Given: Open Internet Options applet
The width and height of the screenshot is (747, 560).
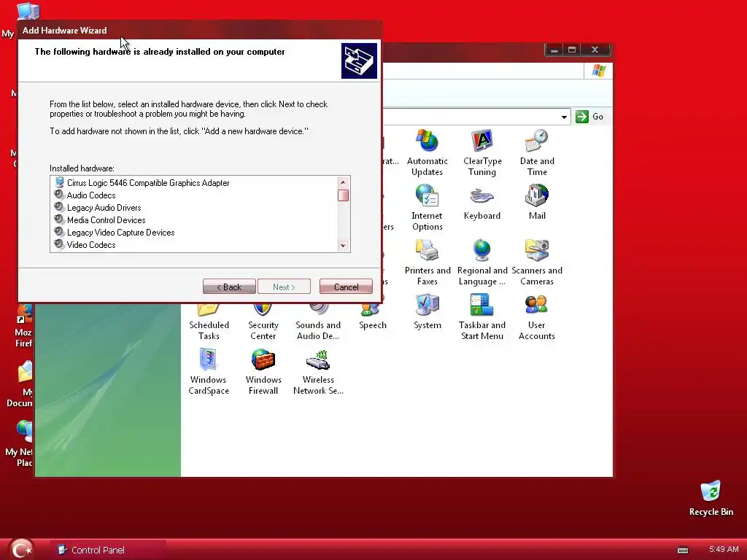Looking at the screenshot, I should (427, 208).
